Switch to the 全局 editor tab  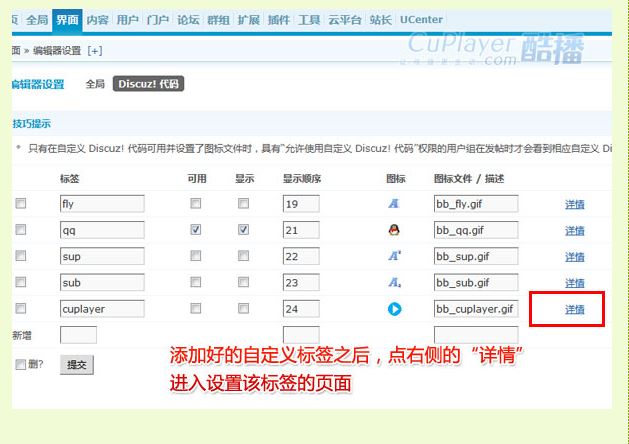point(95,84)
